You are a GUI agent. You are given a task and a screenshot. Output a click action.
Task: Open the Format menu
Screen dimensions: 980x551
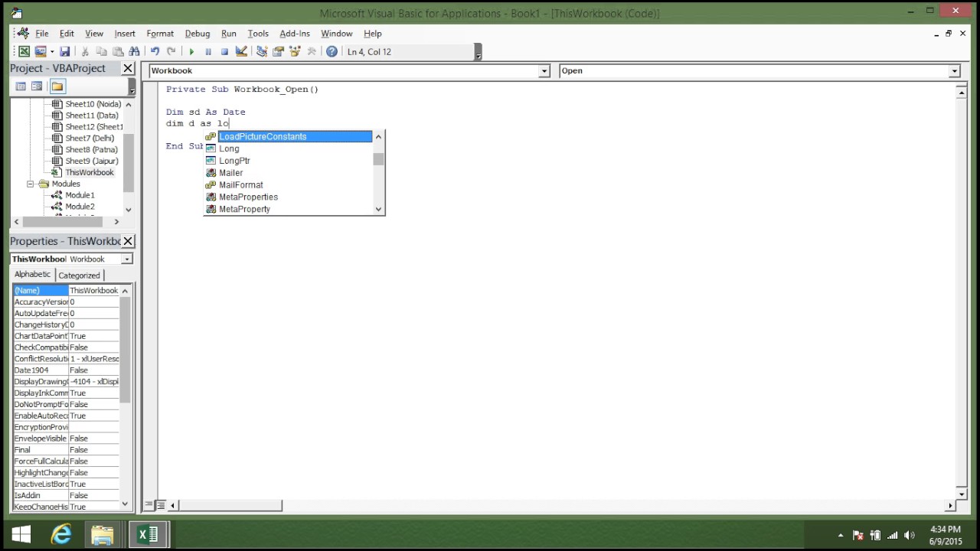(x=160, y=34)
